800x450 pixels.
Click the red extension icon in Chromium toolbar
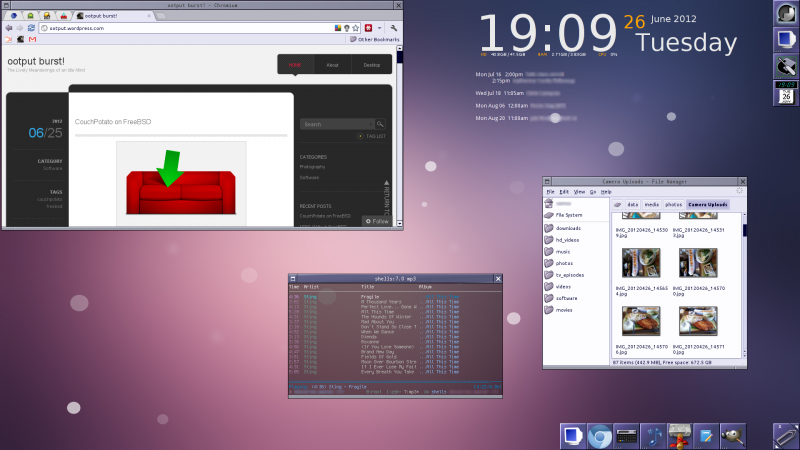pos(368,28)
